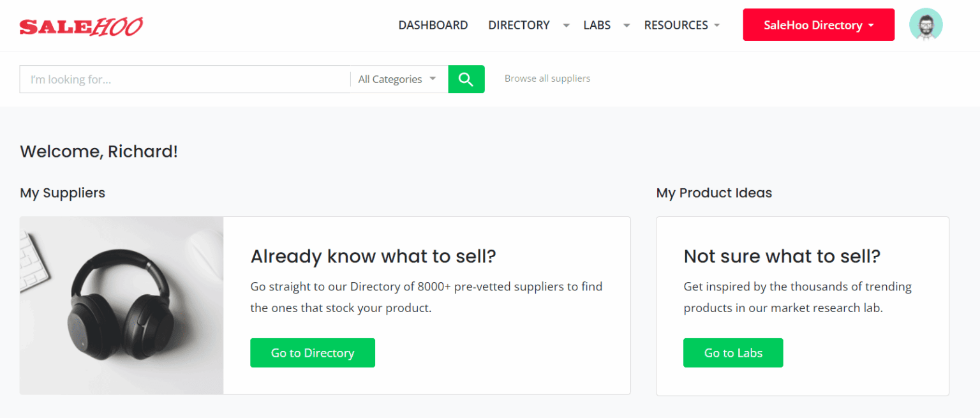Click the green search magnifier icon

(466, 78)
